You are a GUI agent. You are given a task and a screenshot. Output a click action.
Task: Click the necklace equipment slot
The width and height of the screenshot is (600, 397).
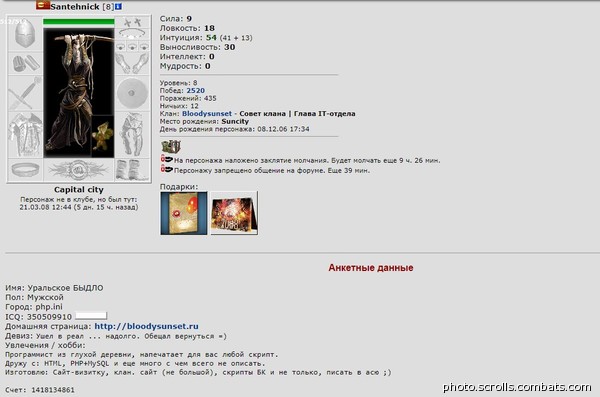pos(132,34)
